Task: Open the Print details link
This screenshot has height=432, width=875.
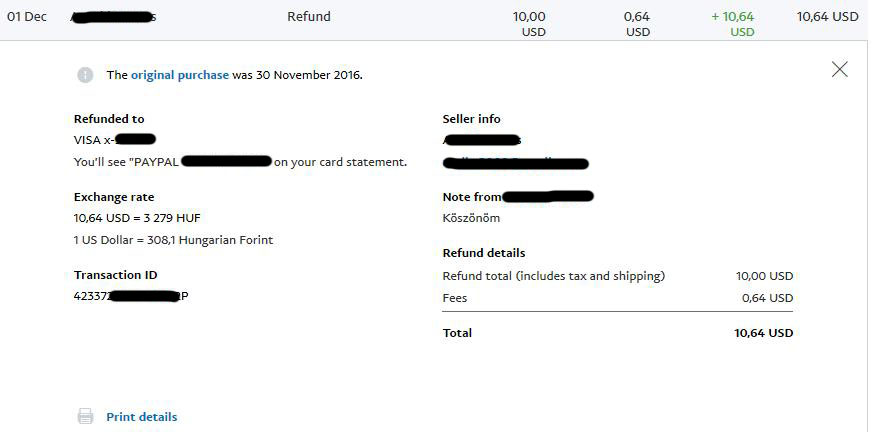Action: point(142,417)
